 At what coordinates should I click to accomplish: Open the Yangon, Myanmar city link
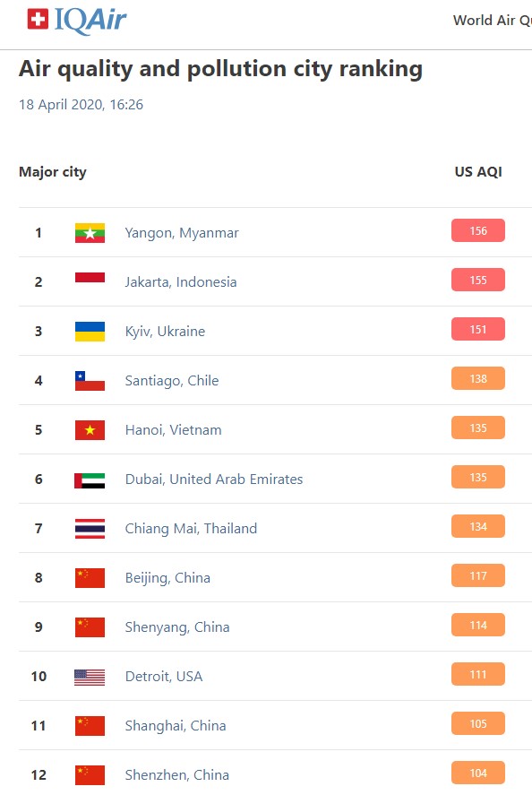[182, 233]
